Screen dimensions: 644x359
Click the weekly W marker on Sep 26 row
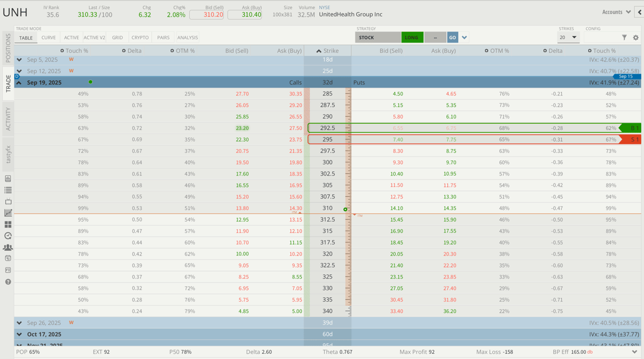tap(71, 322)
